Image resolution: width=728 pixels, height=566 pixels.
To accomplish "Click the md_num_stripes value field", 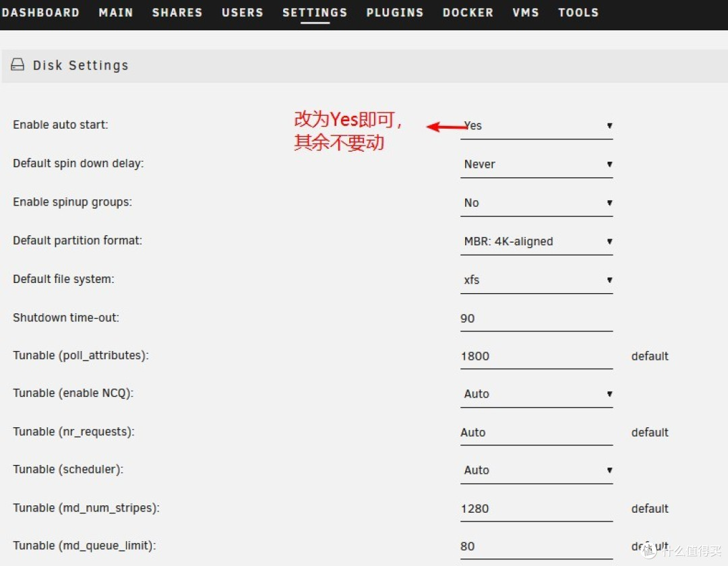I will click(x=537, y=509).
